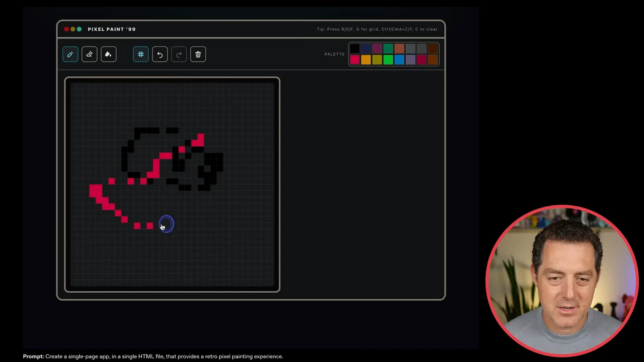The image size is (644, 362).
Task: Select the pencil brush tool
Action: (70, 54)
